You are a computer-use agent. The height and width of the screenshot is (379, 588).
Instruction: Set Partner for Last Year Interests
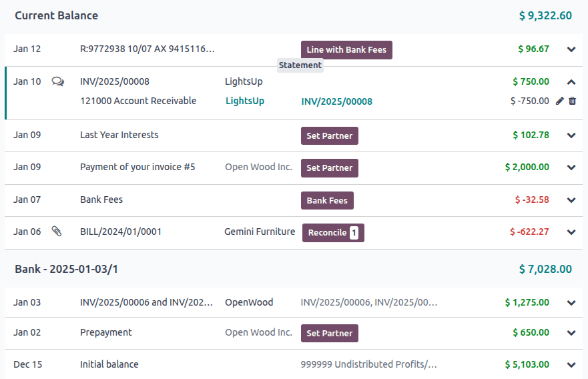[330, 136]
